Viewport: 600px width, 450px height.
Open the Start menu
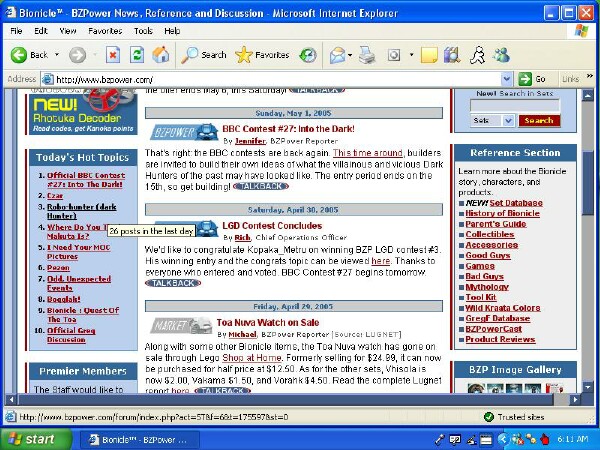pos(36,439)
